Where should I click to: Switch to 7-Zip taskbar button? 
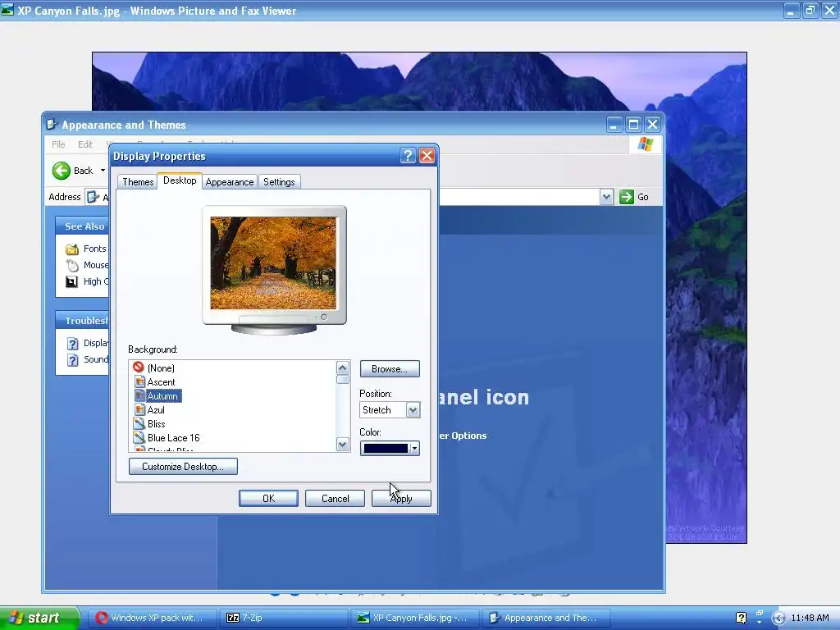click(283, 619)
